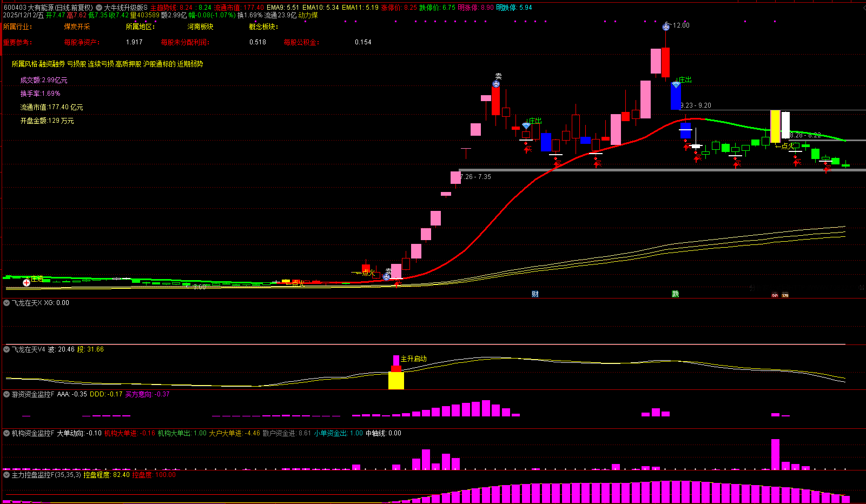Toggle the 游资资金监控F panel chevron

click(x=7, y=394)
